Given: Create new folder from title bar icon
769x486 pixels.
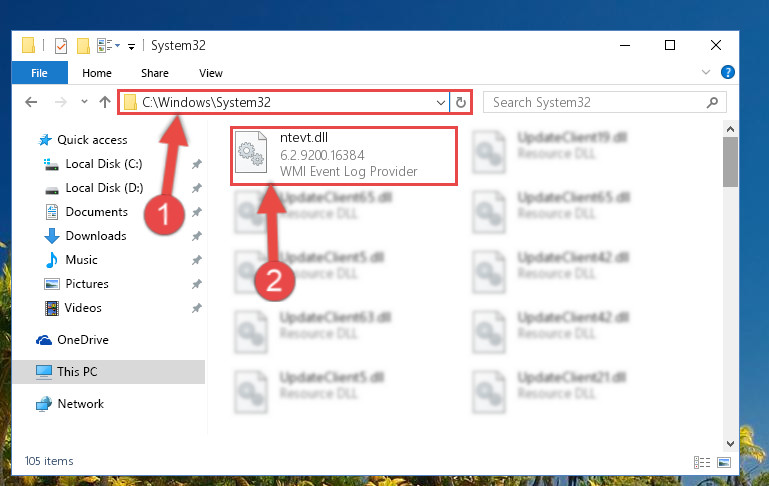Looking at the screenshot, I should pyautogui.click(x=83, y=46).
